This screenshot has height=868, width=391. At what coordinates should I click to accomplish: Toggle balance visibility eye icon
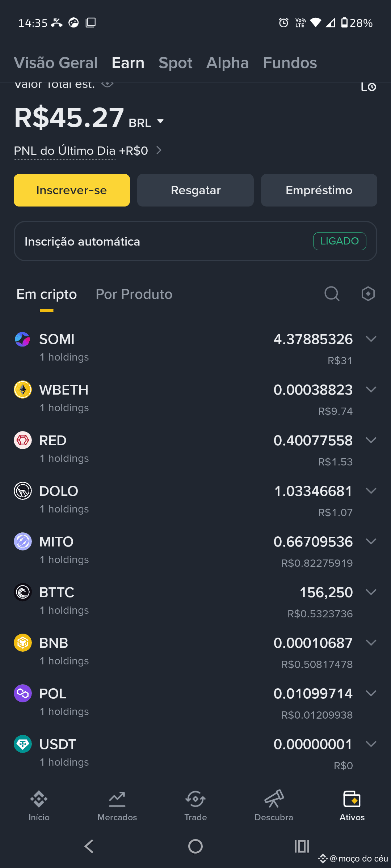coord(107,85)
